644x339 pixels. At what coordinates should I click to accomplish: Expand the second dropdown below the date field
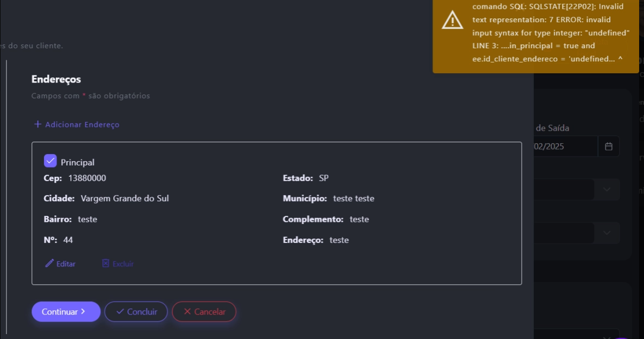[x=607, y=233]
